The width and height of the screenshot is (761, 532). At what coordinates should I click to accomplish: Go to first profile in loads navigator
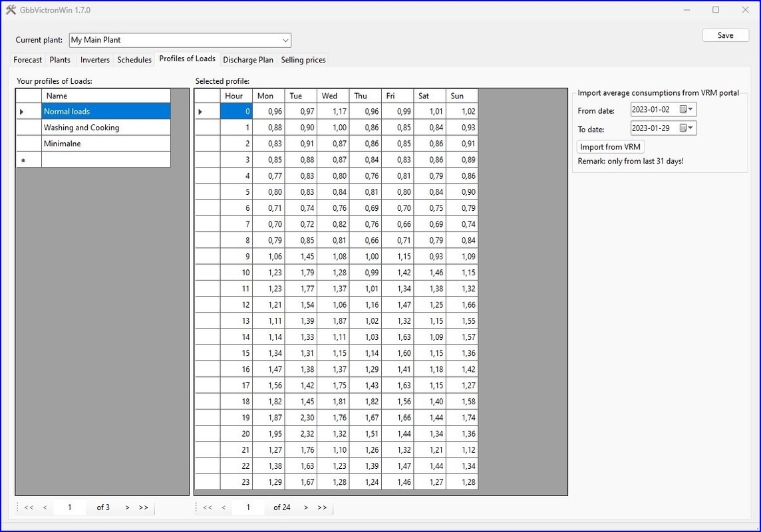(29, 507)
